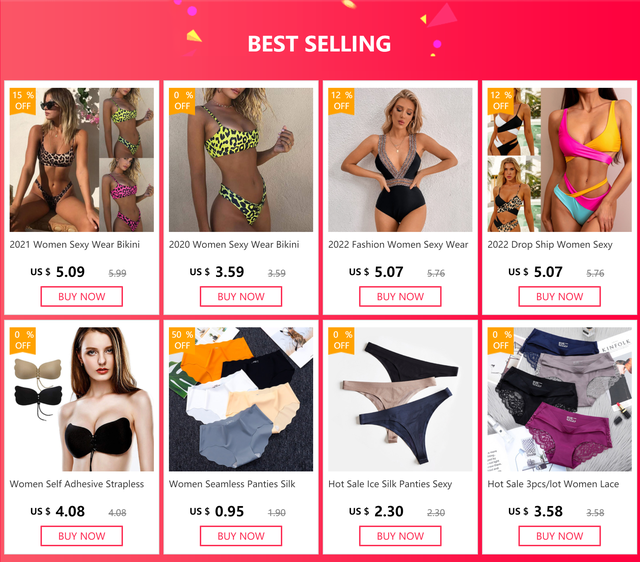This screenshot has width=640, height=562.
Task: Open the 2021 Women Sexy Wear Bikini thumbnail
Action: click(x=82, y=160)
